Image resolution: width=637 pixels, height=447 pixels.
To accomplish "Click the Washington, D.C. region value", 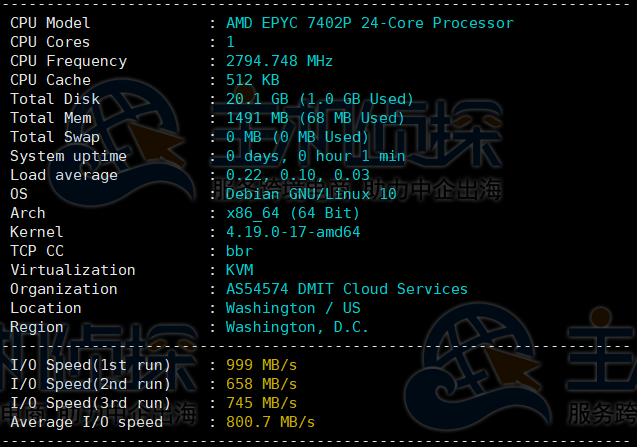I will pyautogui.click(x=297, y=327).
